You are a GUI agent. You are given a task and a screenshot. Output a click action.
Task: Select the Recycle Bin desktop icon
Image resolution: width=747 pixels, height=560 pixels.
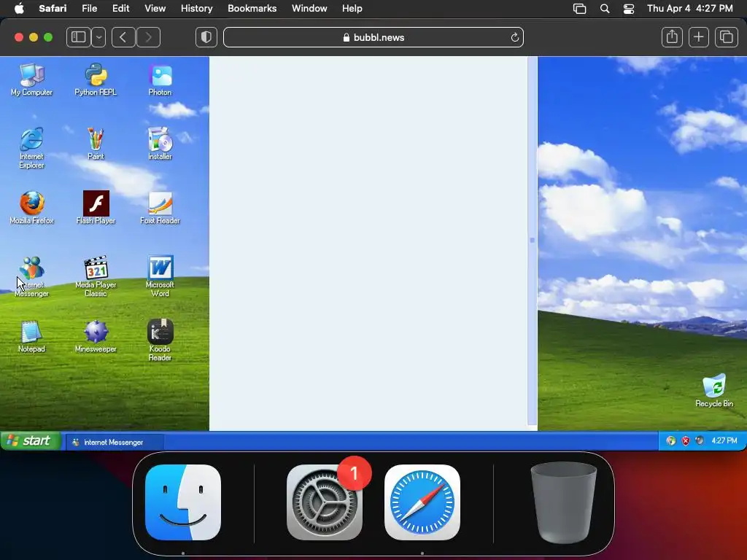[x=714, y=391]
